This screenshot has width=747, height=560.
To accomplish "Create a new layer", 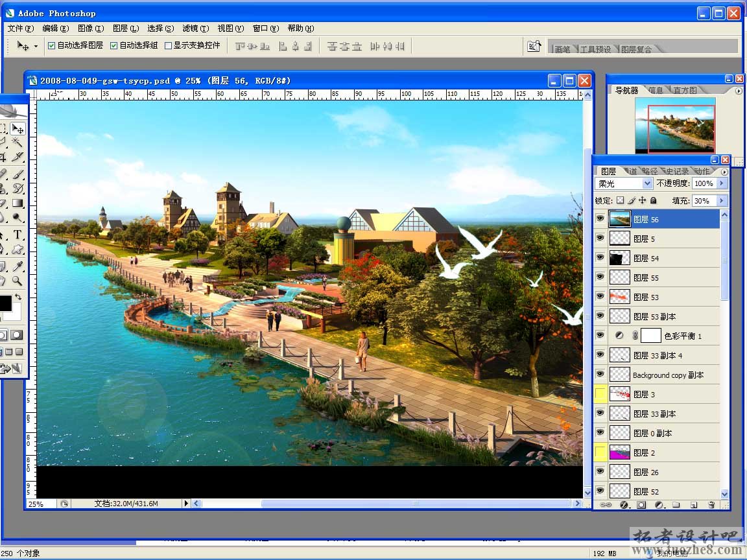I will coord(694,505).
